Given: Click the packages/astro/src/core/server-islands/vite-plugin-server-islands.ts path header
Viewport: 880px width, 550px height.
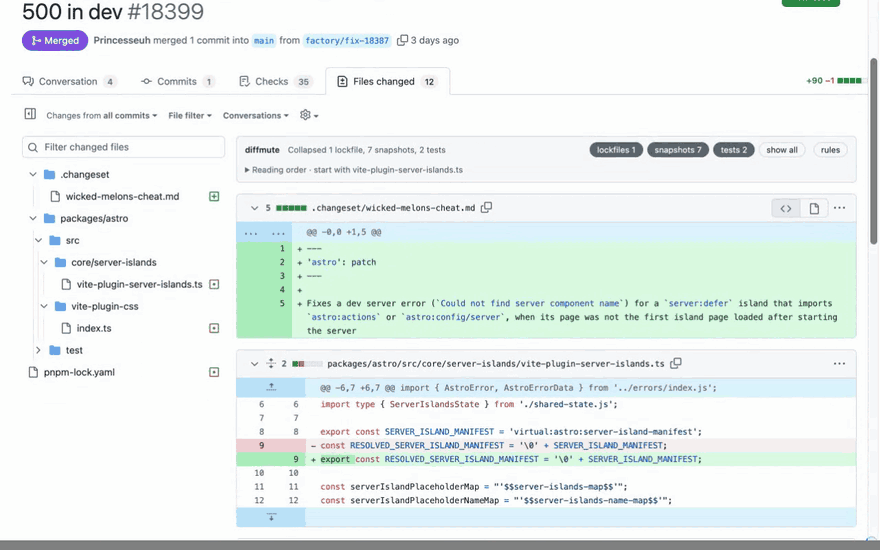Looking at the screenshot, I should tap(496, 364).
